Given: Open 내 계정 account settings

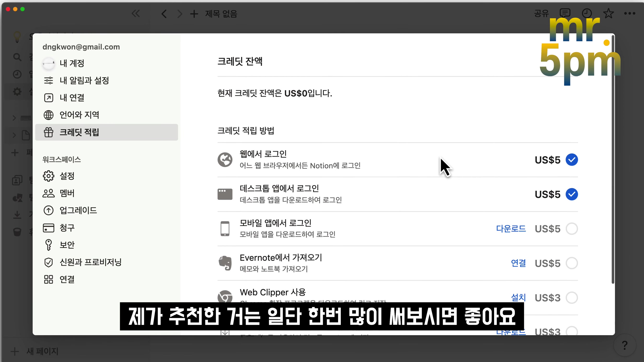Looking at the screenshot, I should 107,63.
